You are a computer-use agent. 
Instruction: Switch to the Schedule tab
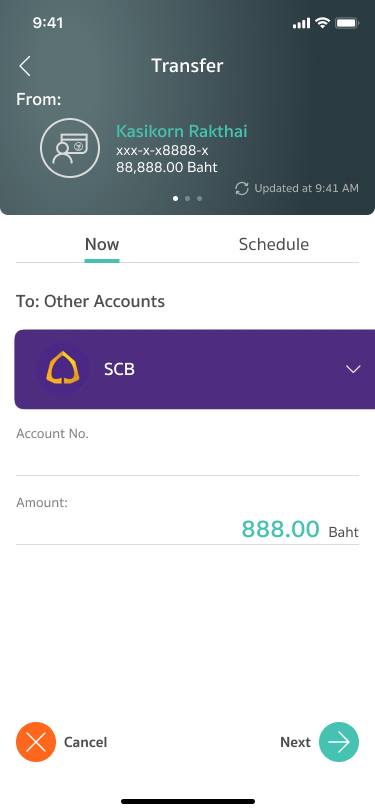coord(273,244)
